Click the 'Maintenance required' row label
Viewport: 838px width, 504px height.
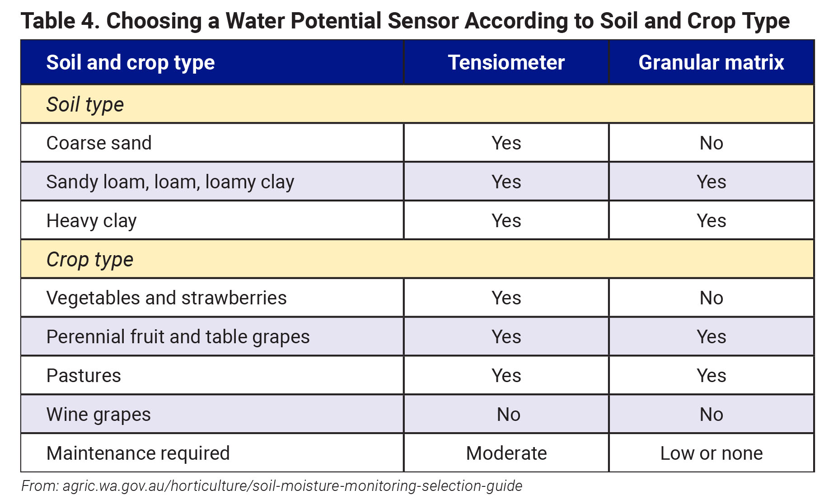pyautogui.click(x=138, y=453)
